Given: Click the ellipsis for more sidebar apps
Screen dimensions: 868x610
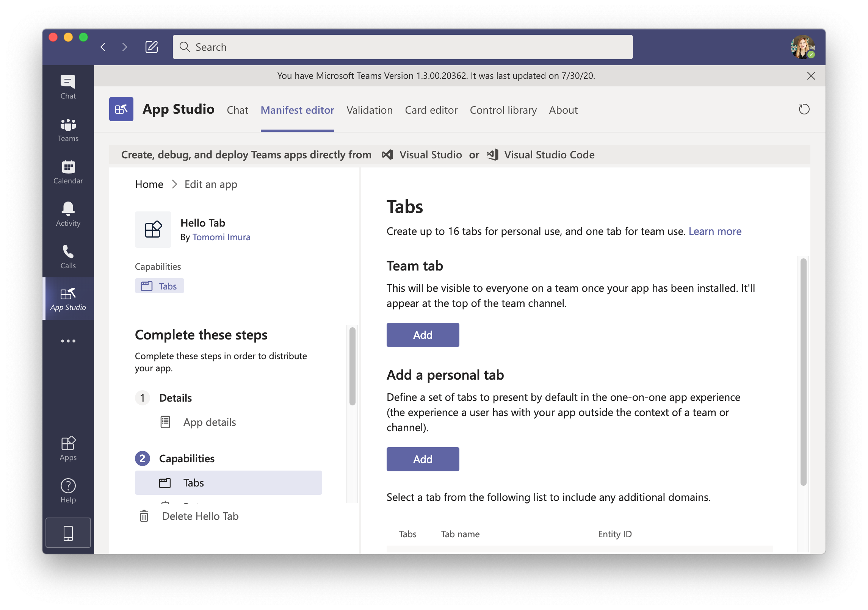Looking at the screenshot, I should 68,341.
